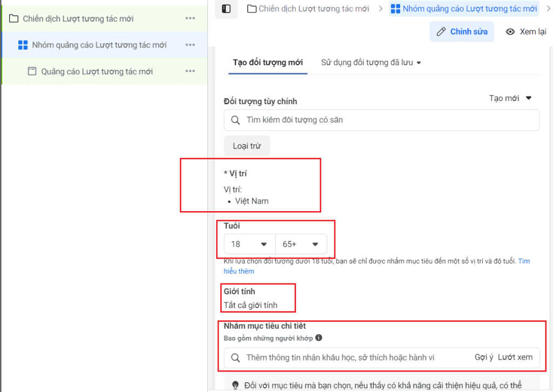Open Sử dụng đối tượng đã lưu dropdown tab
Screen dimensions: 553x392
[370, 63]
